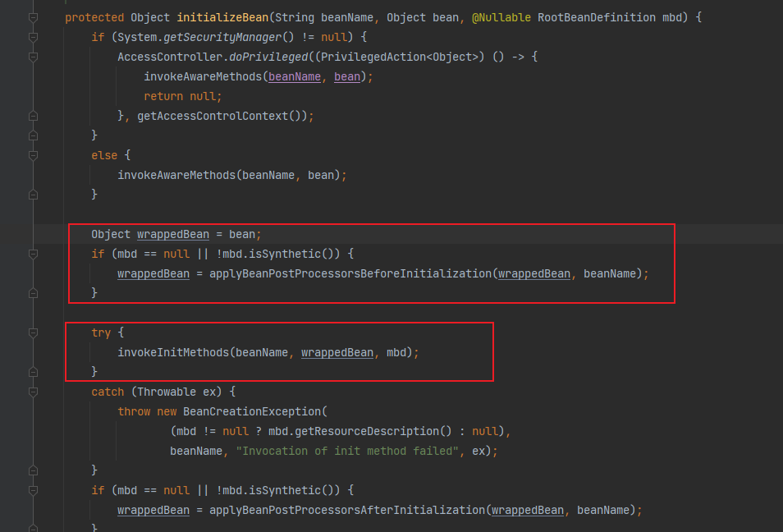Collapse the initializeBean method fold marker

[34, 17]
